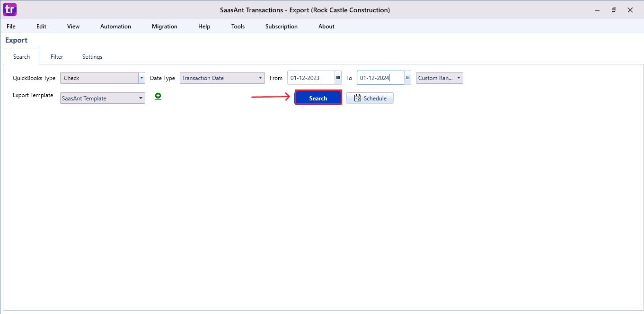
Task: Open the Automation menu
Action: pyautogui.click(x=115, y=27)
